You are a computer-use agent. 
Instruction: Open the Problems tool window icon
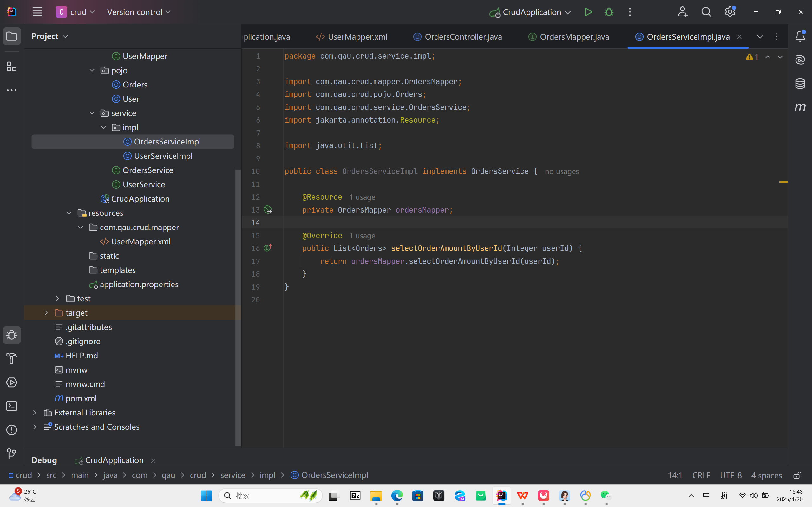[x=12, y=430]
